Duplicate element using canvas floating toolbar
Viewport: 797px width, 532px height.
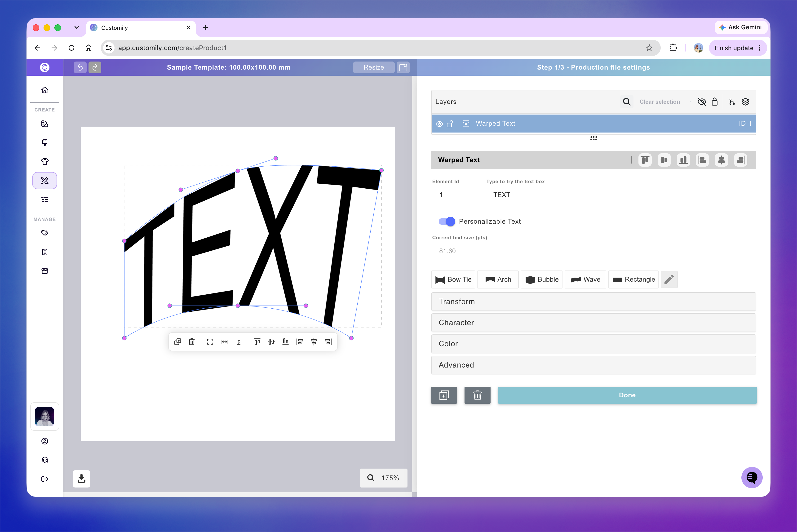[x=177, y=342]
